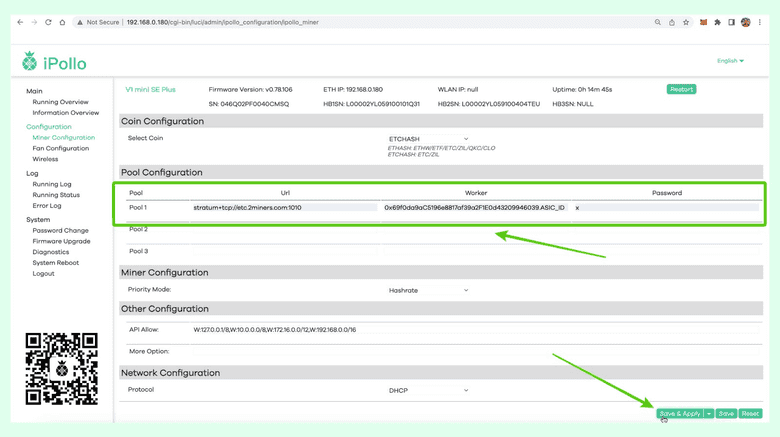Click the Pool 1 Worker field
Image resolution: width=780 pixels, height=437 pixels.
click(474, 208)
